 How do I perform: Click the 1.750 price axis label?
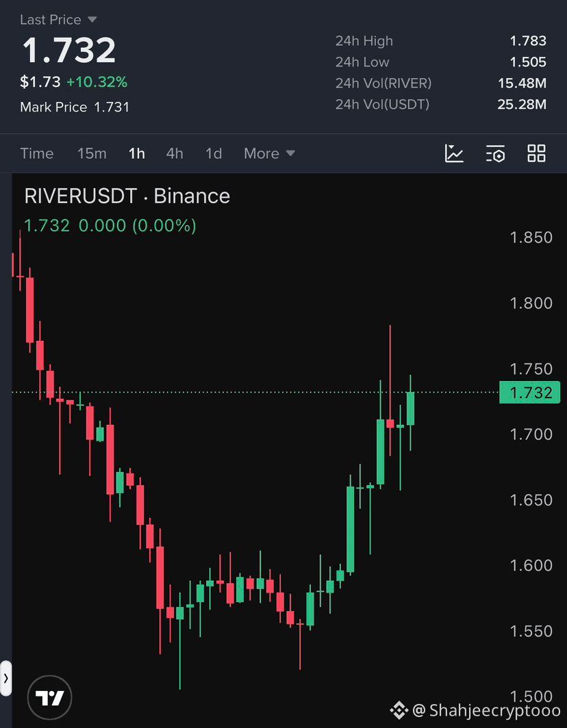pyautogui.click(x=531, y=369)
